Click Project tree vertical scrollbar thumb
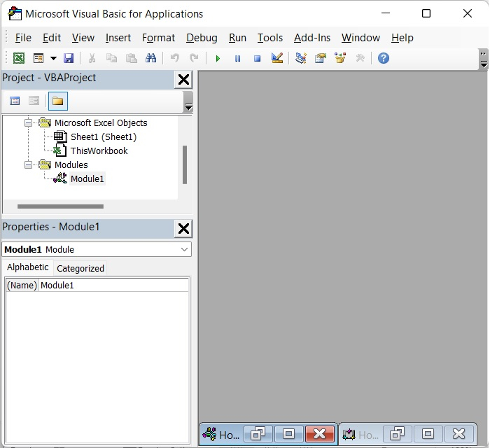Image resolution: width=490 pixels, height=448 pixels. (185, 164)
